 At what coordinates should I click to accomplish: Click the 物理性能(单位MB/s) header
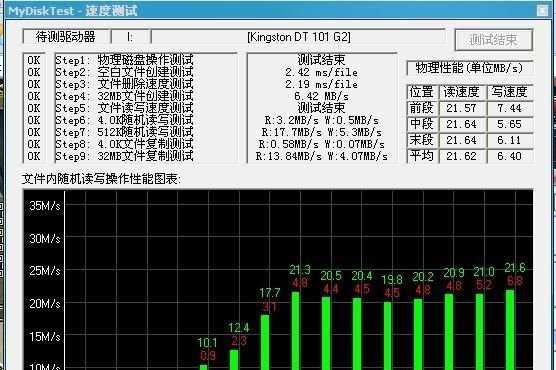pyautogui.click(x=469, y=68)
